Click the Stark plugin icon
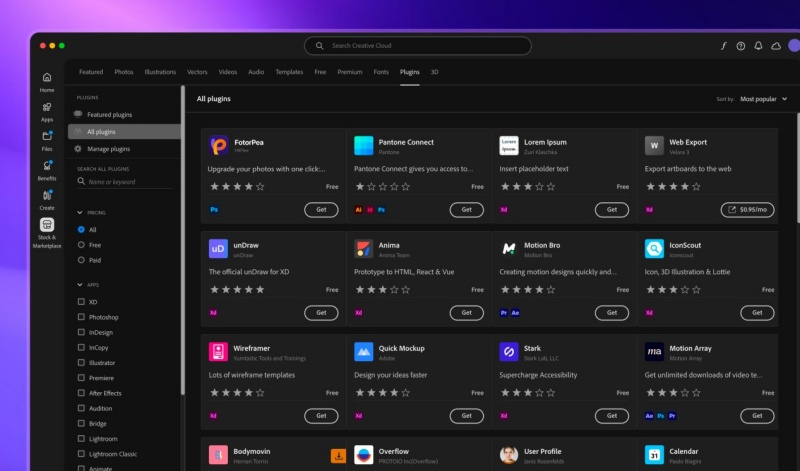This screenshot has width=800, height=471. pos(509,352)
